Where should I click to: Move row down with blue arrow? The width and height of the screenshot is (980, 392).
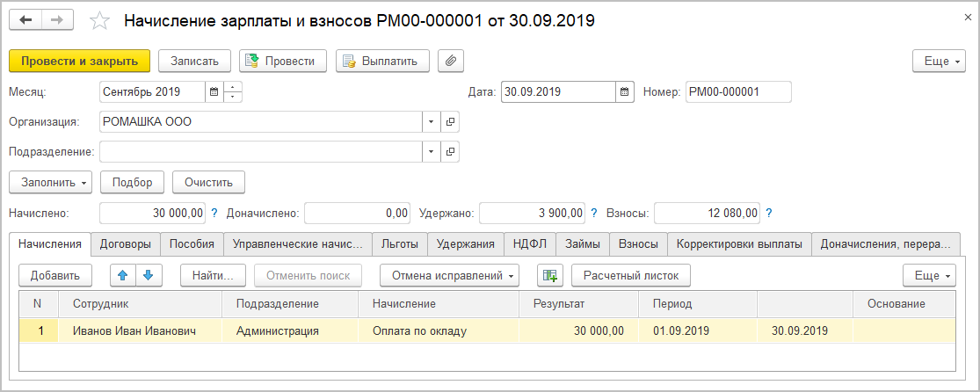[148, 275]
